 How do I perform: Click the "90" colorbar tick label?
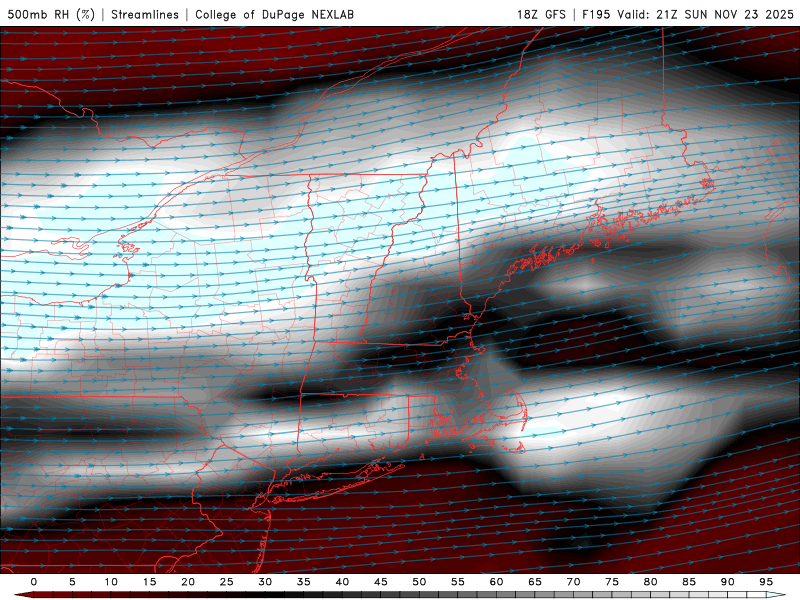[x=727, y=582]
